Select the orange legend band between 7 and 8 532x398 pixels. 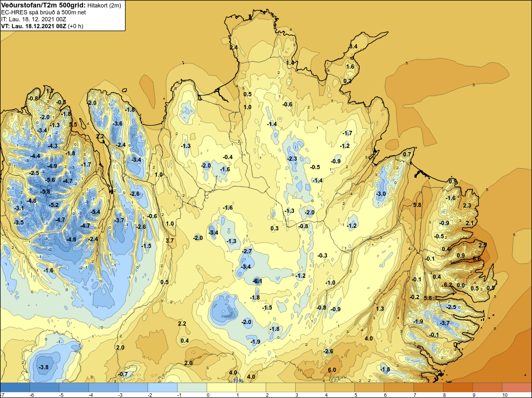tap(428, 387)
